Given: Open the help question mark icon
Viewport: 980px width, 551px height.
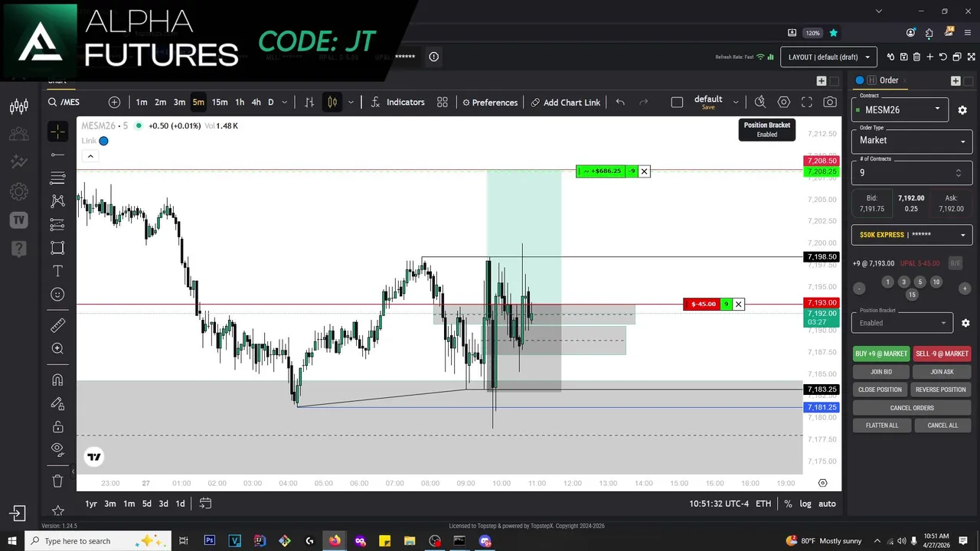Looking at the screenshot, I should pyautogui.click(x=19, y=249).
